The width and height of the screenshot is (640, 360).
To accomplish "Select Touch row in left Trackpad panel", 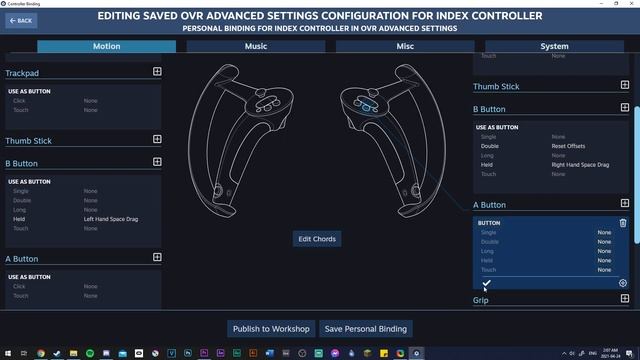I will tap(83, 110).
